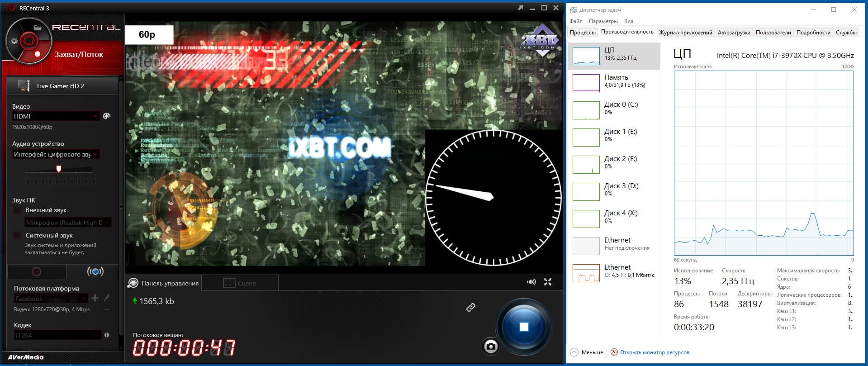The height and width of the screenshot is (366, 868).
Task: Add a streaming platform with the plus icon
Action: click(95, 298)
